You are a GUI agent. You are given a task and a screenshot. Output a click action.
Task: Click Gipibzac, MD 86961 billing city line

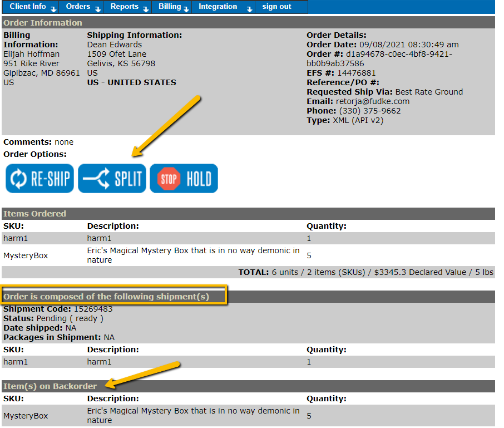click(x=42, y=73)
